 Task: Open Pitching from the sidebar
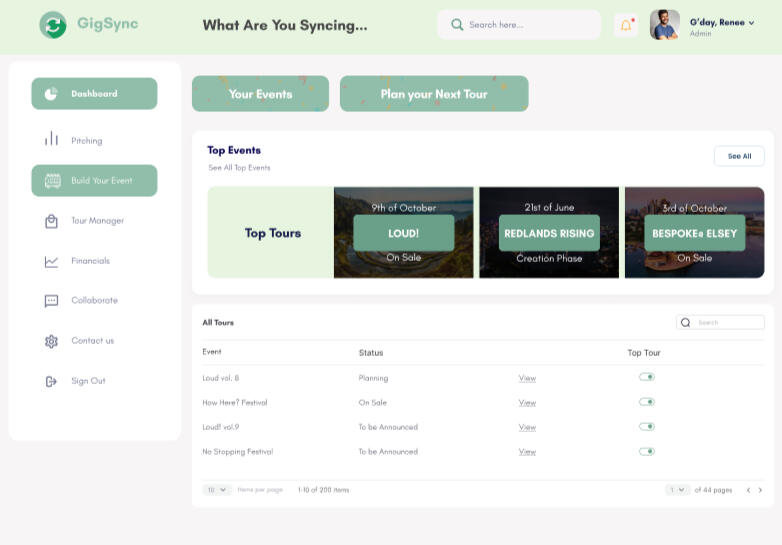click(86, 141)
